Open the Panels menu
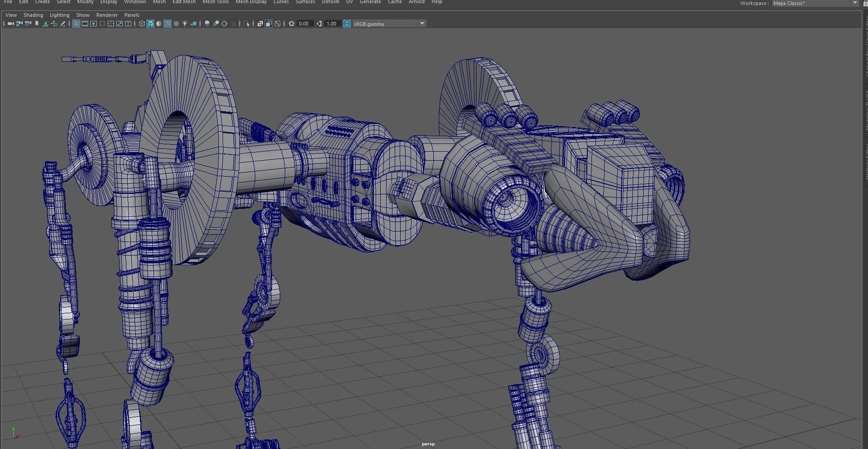The width and height of the screenshot is (868, 449). [x=132, y=15]
